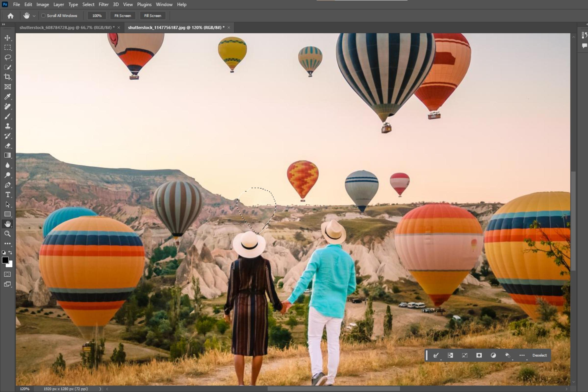Select the Lasso tool
Viewport: 588px width, 392px height.
(8, 57)
